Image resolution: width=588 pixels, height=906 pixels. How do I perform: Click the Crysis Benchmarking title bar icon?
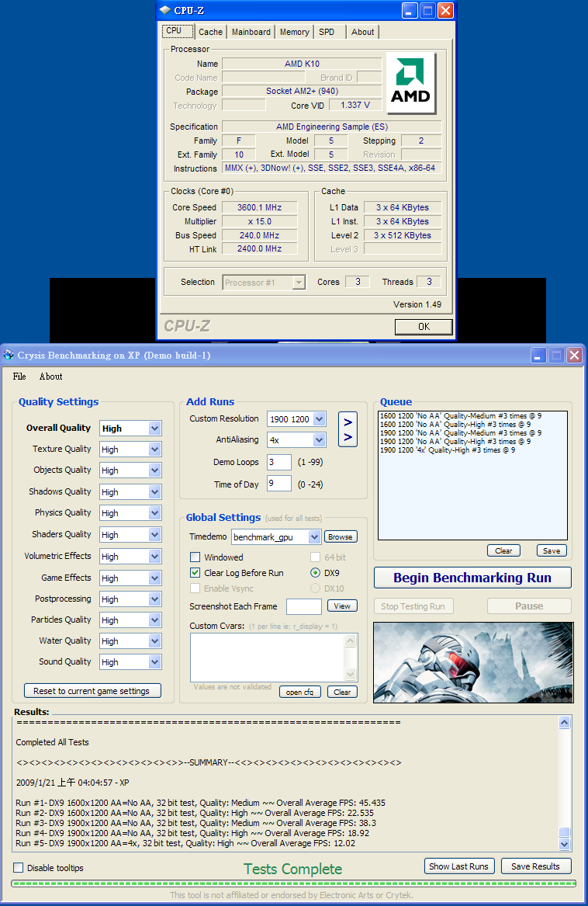[x=9, y=356]
